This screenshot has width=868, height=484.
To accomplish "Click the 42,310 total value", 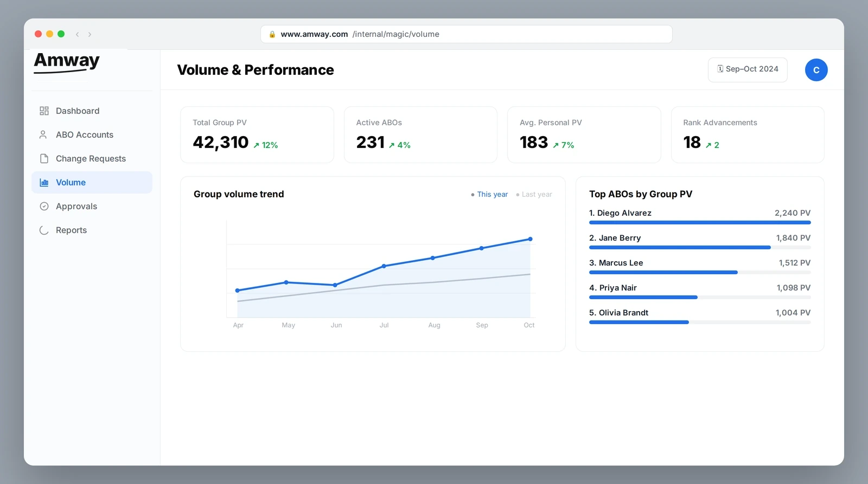I will tap(221, 143).
